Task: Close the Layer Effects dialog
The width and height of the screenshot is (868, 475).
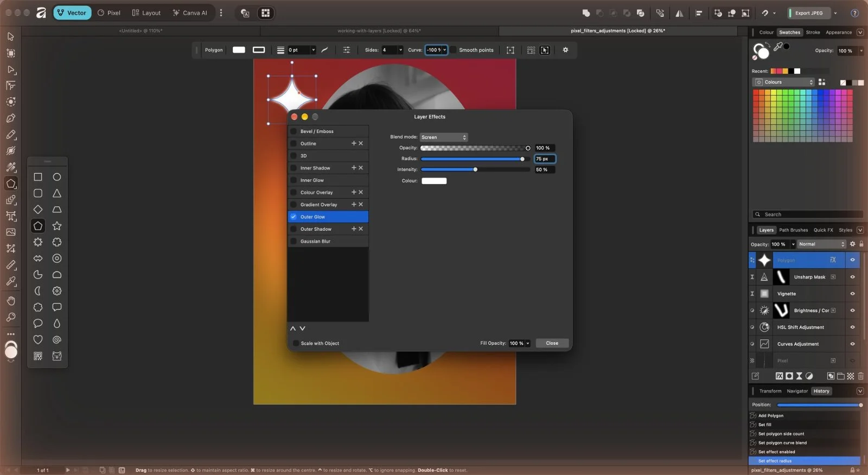Action: pos(552,343)
